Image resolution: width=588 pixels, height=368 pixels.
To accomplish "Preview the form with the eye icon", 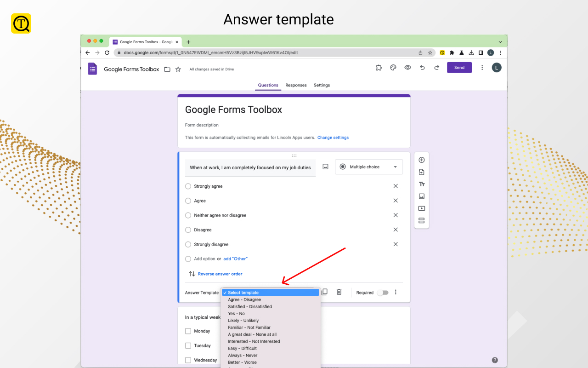I will pyautogui.click(x=407, y=68).
